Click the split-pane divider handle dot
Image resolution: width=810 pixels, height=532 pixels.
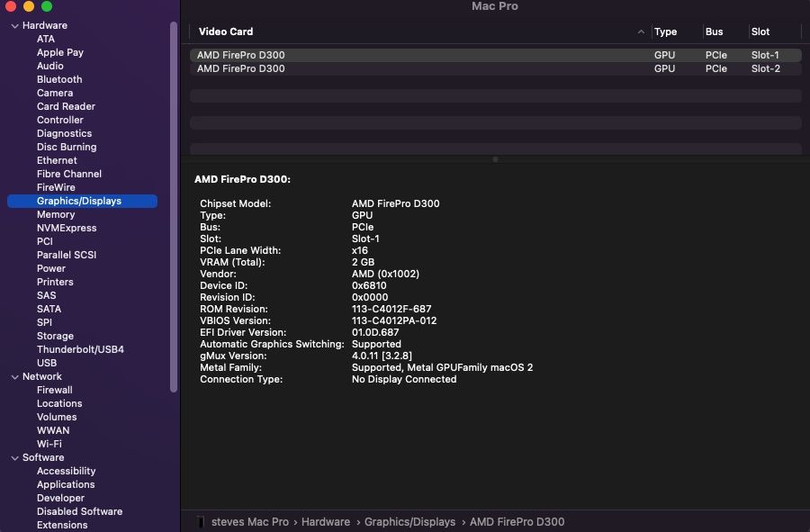(495, 159)
